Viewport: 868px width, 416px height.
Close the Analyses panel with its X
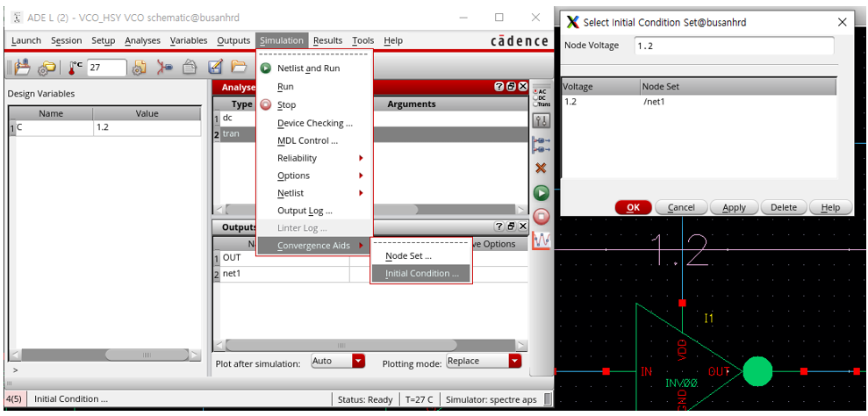[x=522, y=87]
